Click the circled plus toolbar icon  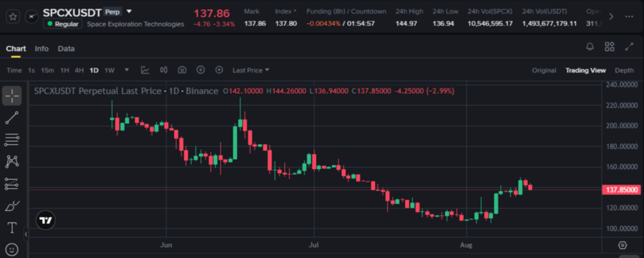pyautogui.click(x=201, y=70)
